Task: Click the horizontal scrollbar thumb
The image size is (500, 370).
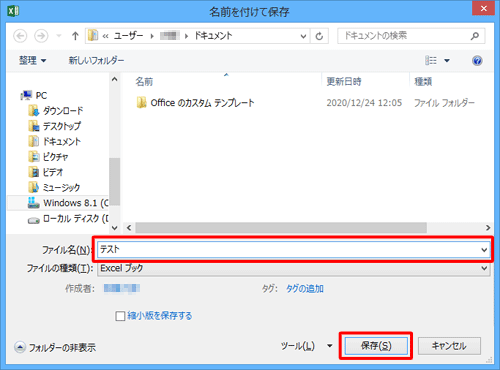Action: pyautogui.click(x=281, y=228)
